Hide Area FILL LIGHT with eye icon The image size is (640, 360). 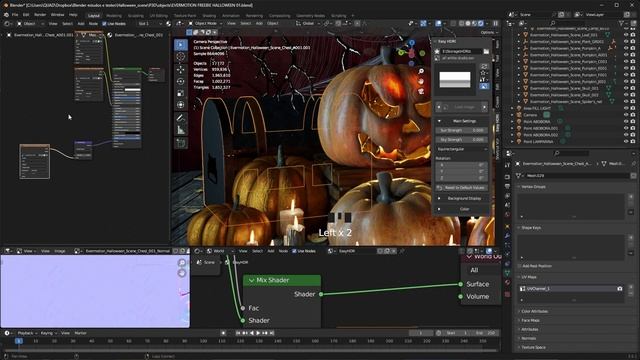[x=626, y=109]
